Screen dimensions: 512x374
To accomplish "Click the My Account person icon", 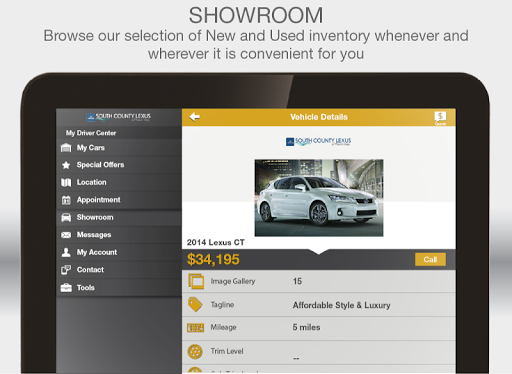I will (x=66, y=252).
